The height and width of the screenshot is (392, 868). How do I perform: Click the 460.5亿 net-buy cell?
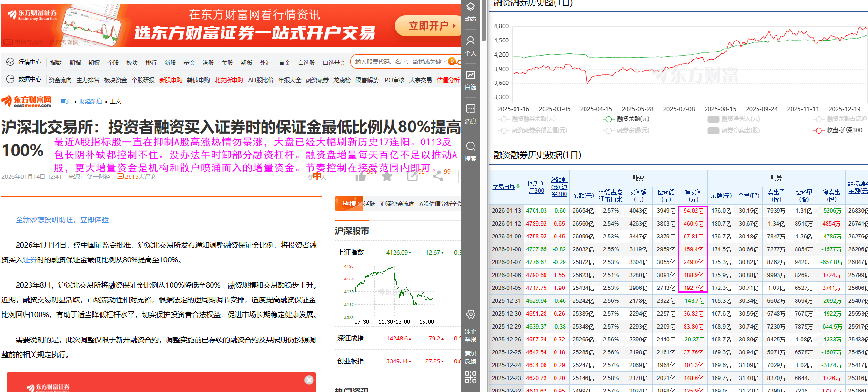(693, 223)
